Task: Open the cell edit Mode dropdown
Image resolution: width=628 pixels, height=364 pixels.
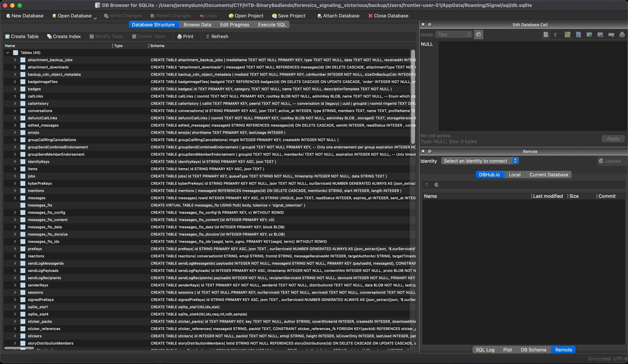Action: coord(454,34)
